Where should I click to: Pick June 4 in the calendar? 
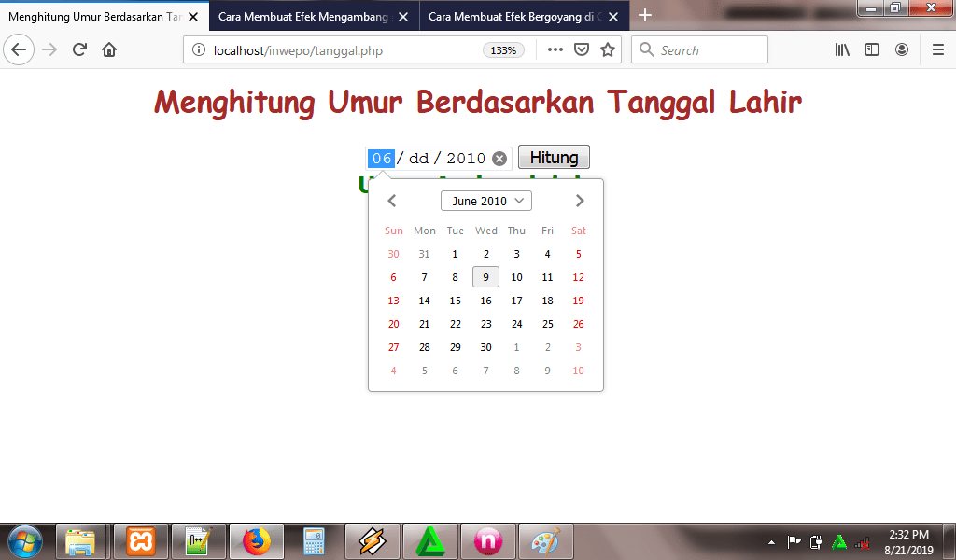tap(547, 254)
